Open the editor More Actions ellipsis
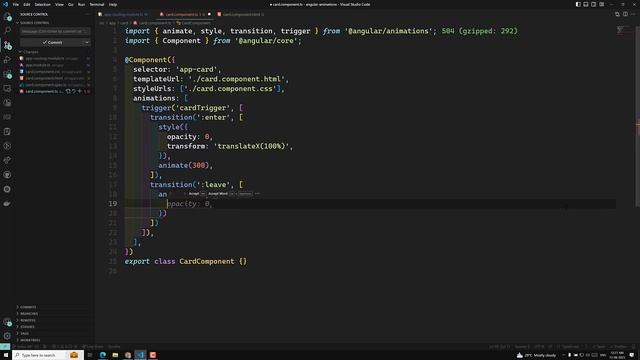The width and height of the screenshot is (640, 360). 633,14
